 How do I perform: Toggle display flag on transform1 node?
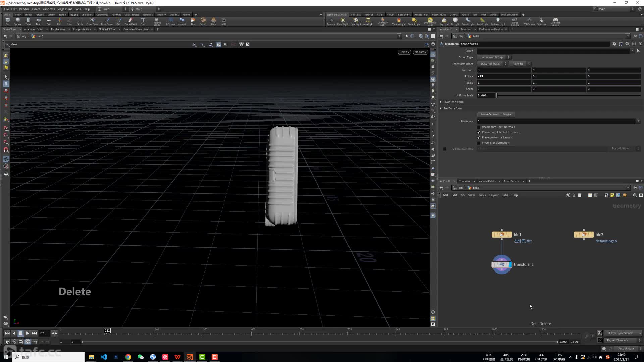click(510, 264)
